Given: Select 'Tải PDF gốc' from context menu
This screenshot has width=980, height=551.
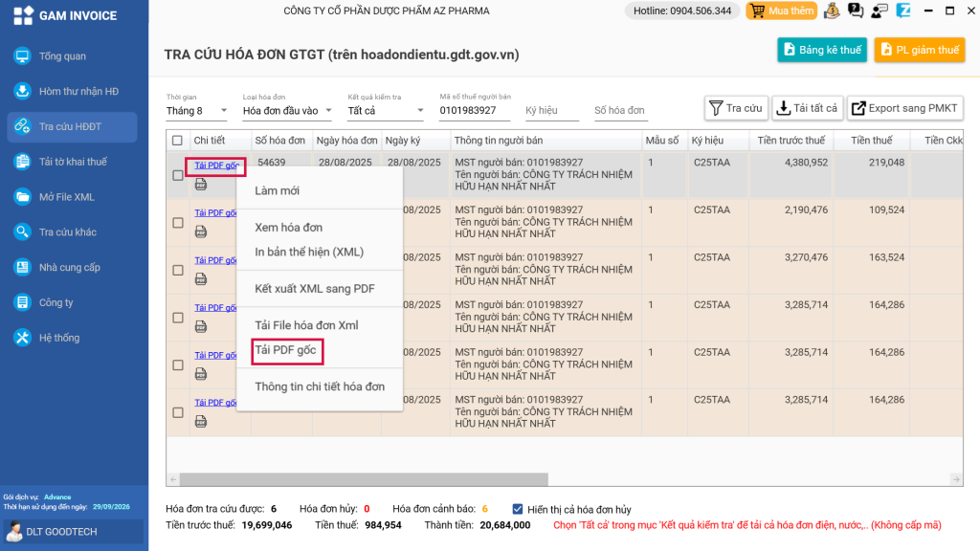Looking at the screenshot, I should [285, 350].
